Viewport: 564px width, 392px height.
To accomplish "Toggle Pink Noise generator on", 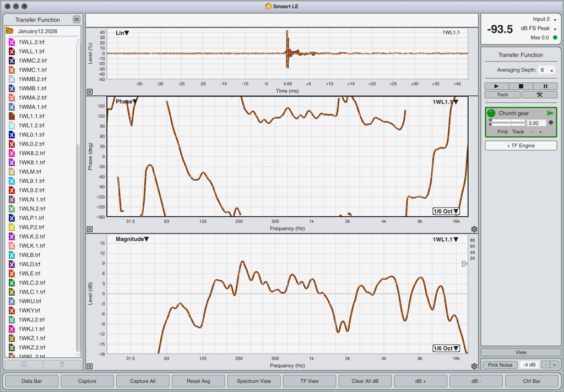I will 500,364.
